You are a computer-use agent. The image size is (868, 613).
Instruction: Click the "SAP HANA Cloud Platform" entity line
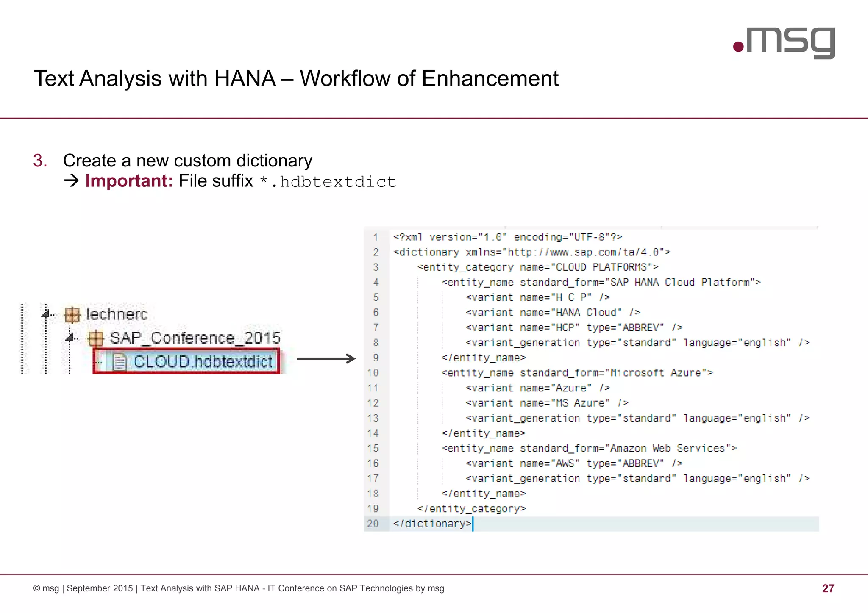pyautogui.click(x=601, y=283)
